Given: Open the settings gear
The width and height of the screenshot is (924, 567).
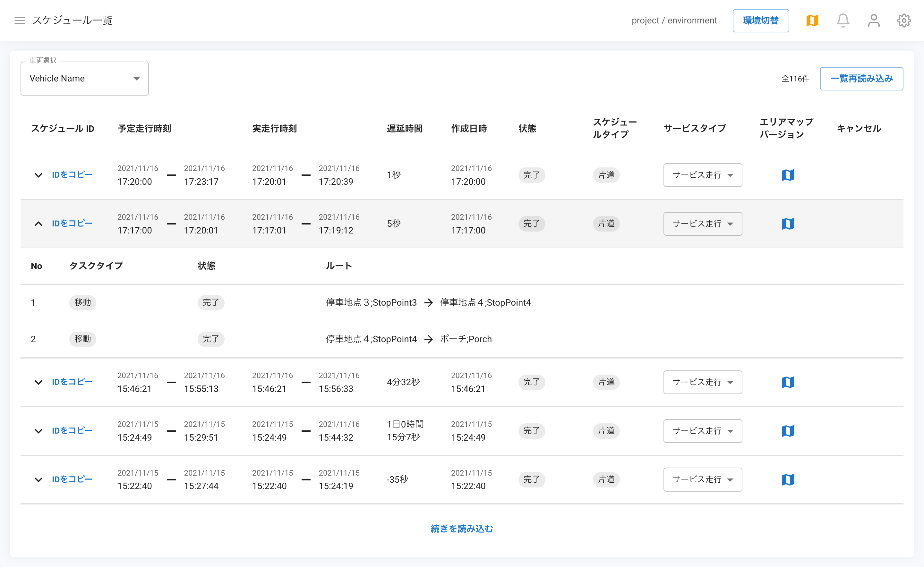Looking at the screenshot, I should (904, 20).
